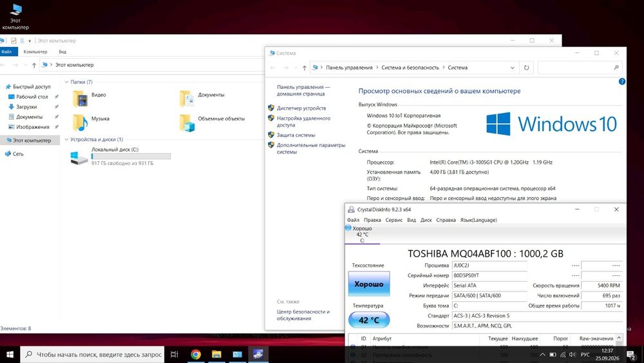Screen dimensions: 644x363
Task: Refresh the Система control panel page
Action: [526, 68]
